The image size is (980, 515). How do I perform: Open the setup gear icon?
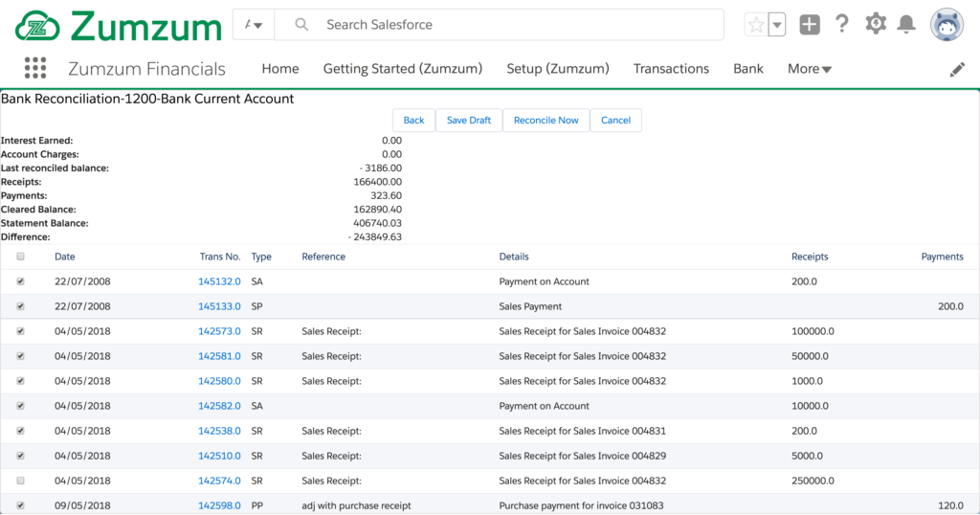click(876, 24)
